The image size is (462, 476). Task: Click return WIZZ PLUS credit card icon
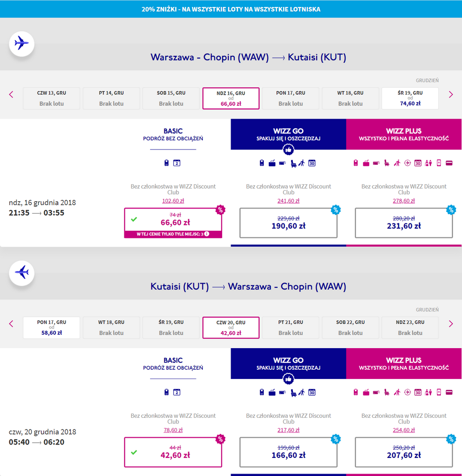click(x=449, y=392)
